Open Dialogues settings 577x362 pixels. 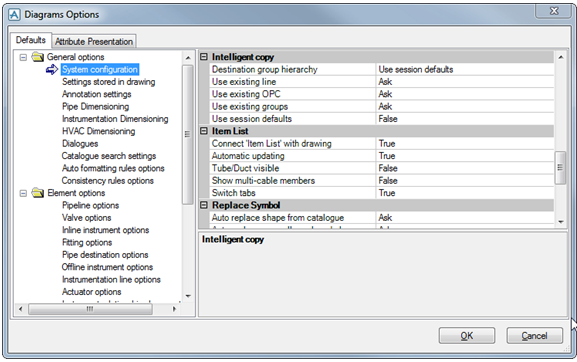(x=80, y=143)
